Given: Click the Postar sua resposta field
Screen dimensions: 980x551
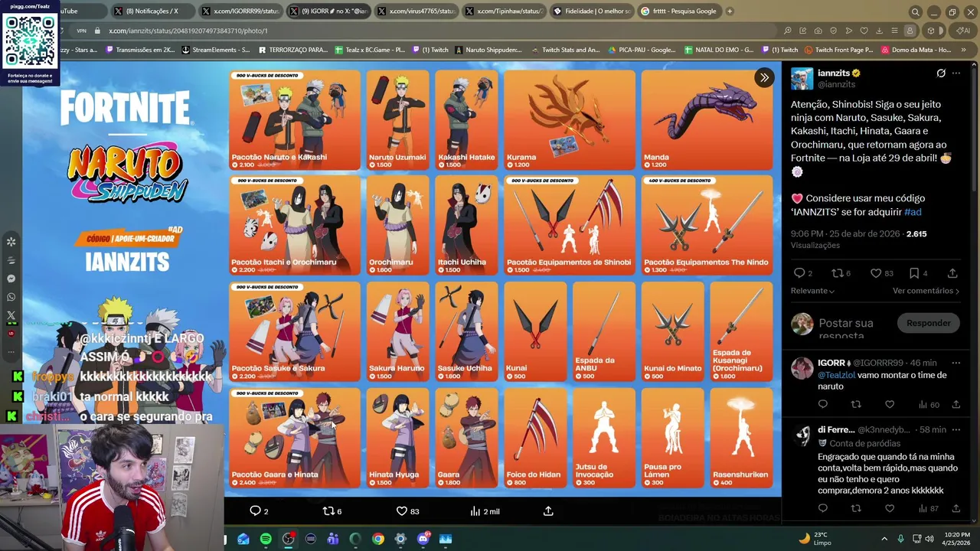Looking at the screenshot, I should point(850,328).
